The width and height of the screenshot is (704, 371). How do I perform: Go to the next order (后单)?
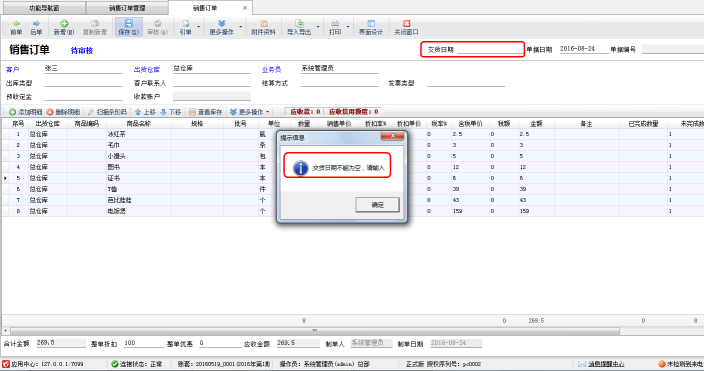tap(36, 27)
